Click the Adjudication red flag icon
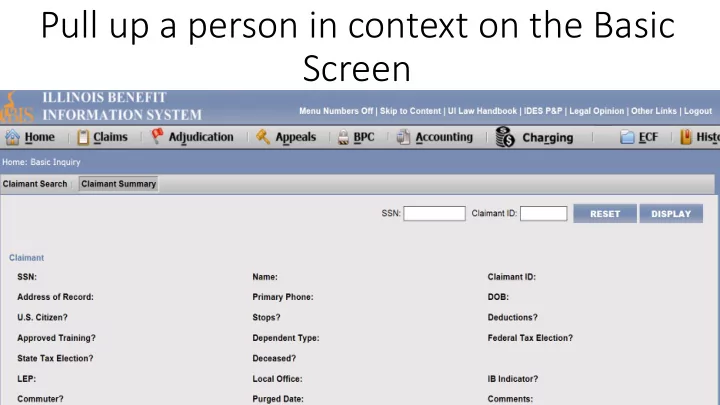 [x=157, y=136]
